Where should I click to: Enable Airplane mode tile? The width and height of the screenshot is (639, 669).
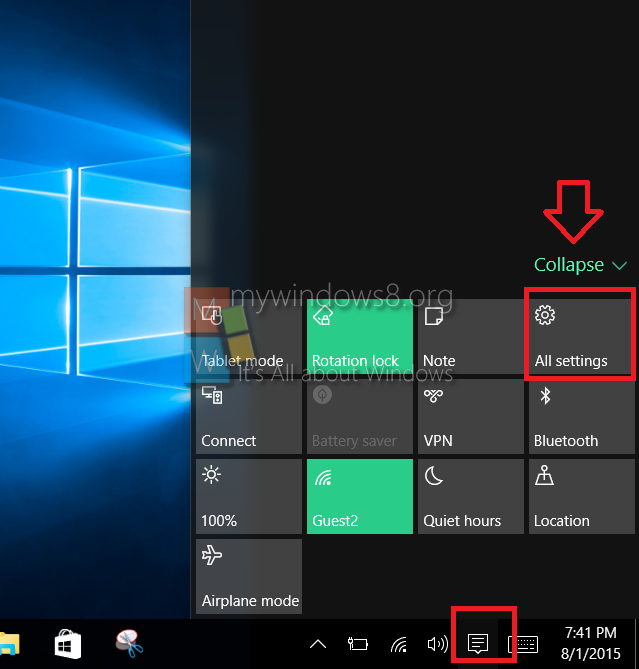click(x=248, y=577)
